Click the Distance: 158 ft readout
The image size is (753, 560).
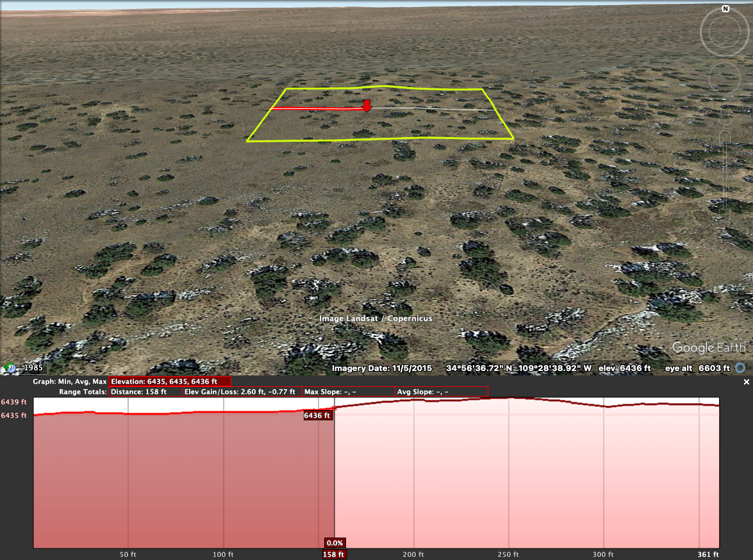point(146,392)
